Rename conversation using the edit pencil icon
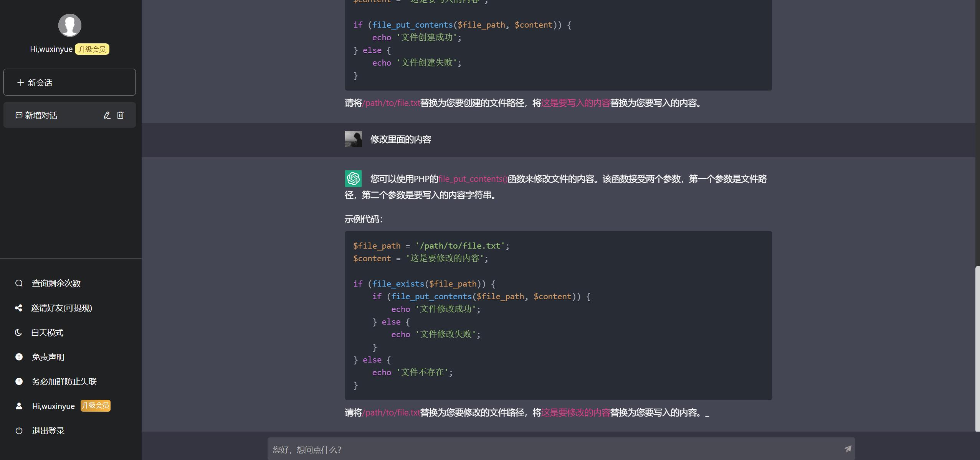The width and height of the screenshot is (980, 460). pyautogui.click(x=107, y=115)
